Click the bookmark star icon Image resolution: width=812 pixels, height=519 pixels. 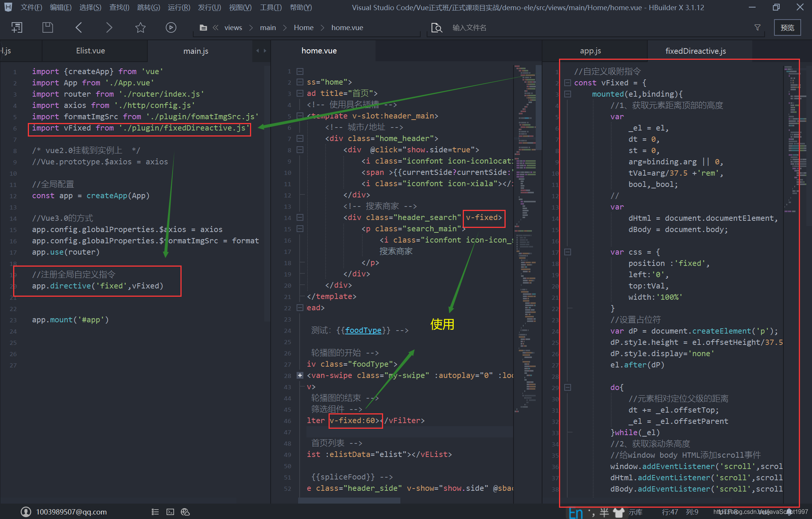point(140,27)
